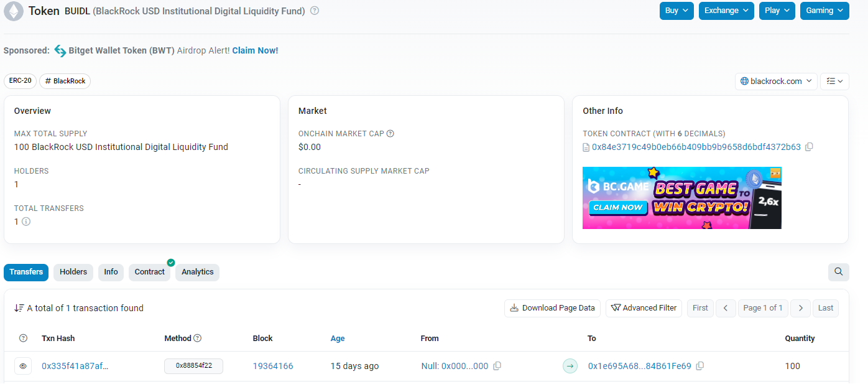Viewport: 868px width, 384px height.
Task: Open token contract address link
Action: click(x=696, y=147)
